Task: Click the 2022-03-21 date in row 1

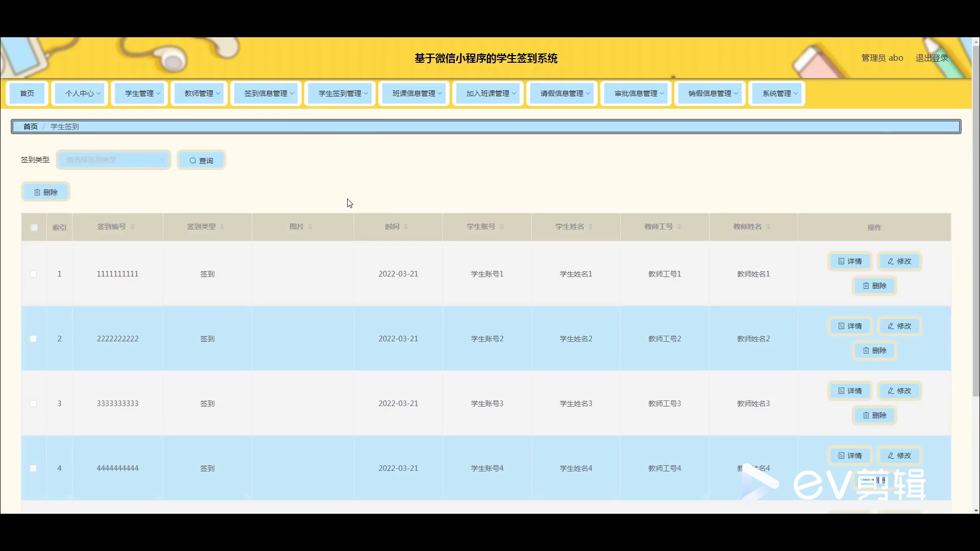Action: tap(398, 274)
